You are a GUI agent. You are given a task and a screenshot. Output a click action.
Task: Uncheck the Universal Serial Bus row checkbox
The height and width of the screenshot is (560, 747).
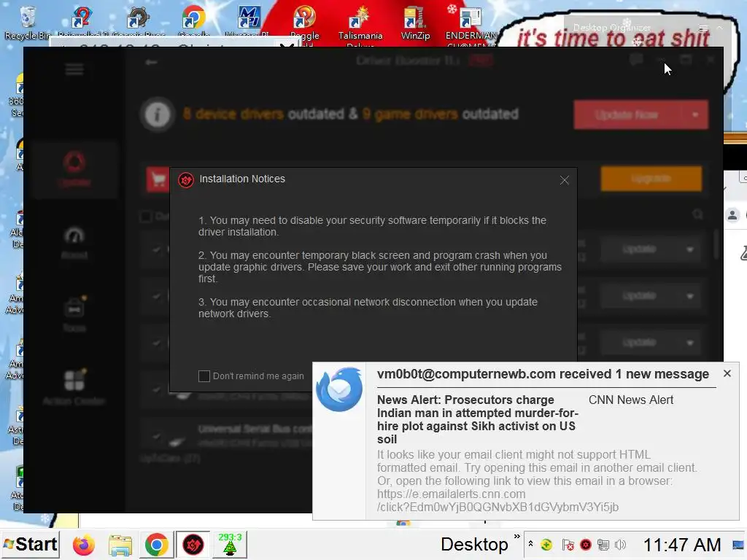click(x=156, y=436)
